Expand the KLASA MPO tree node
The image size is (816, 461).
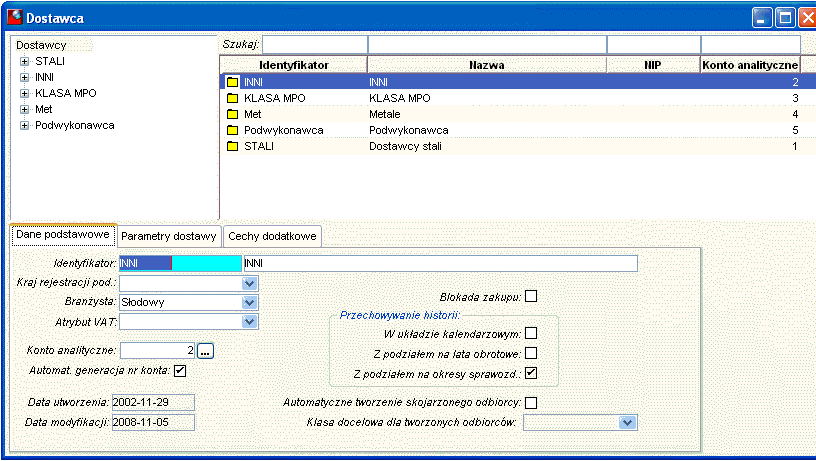(24, 94)
